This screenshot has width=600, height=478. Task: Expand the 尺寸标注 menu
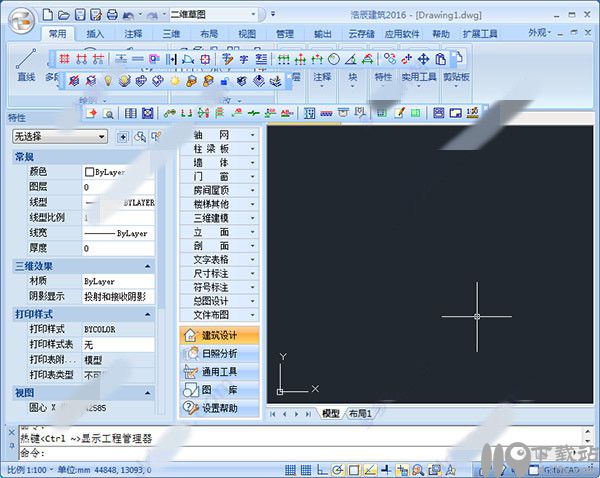click(x=220, y=273)
